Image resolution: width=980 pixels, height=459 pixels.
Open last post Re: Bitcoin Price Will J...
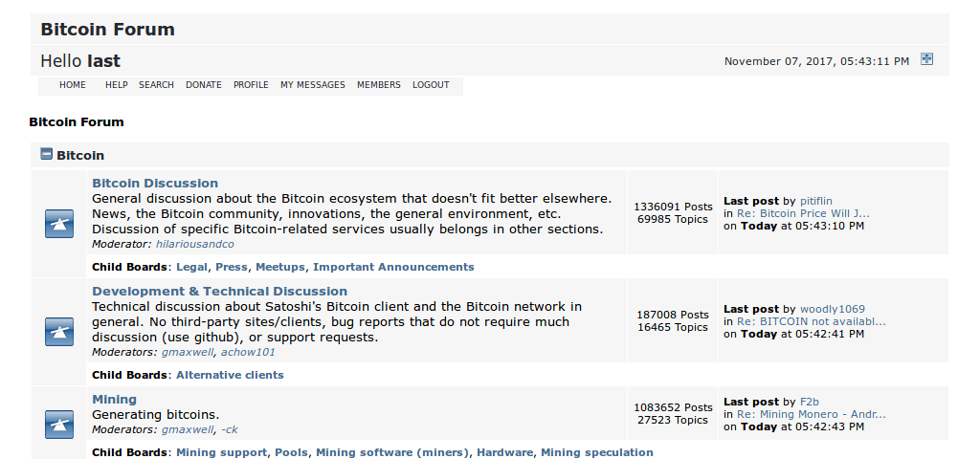(803, 213)
